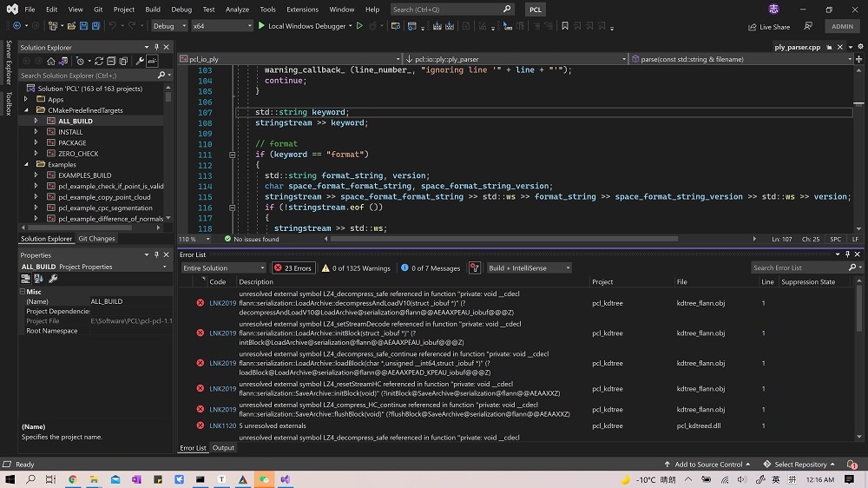Click the clear filters funnel icon in Error List
The width and height of the screenshot is (868, 488).
(475, 268)
